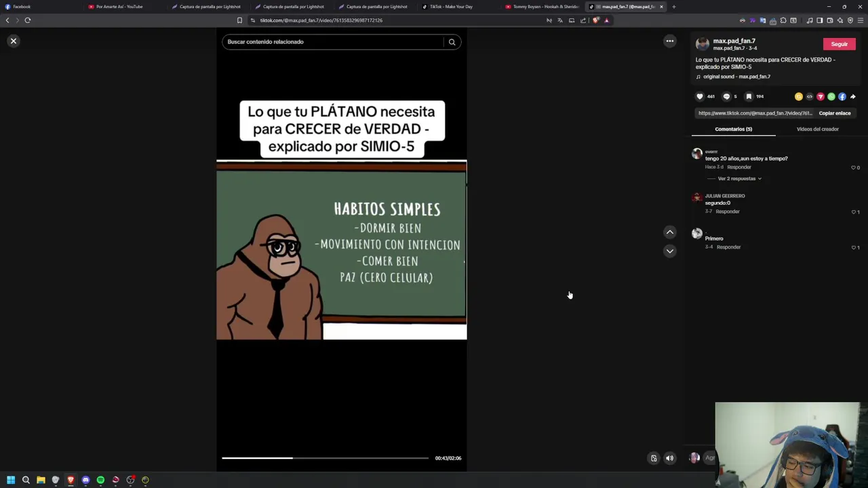Image resolution: width=868 pixels, height=488 pixels.
Task: Pause the playing video by clicking the gorilla scene
Action: (x=341, y=251)
